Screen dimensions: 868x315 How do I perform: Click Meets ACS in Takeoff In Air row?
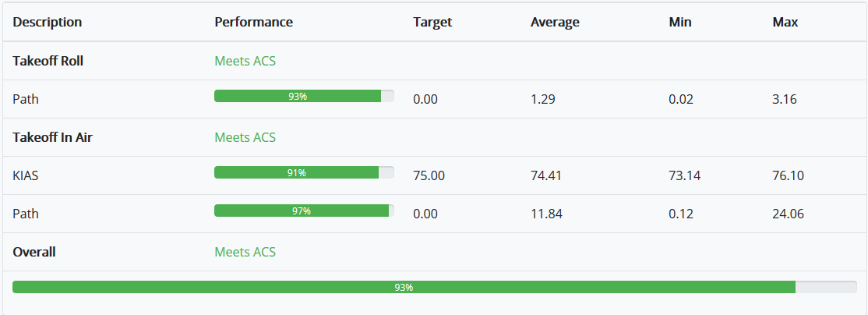tap(245, 137)
